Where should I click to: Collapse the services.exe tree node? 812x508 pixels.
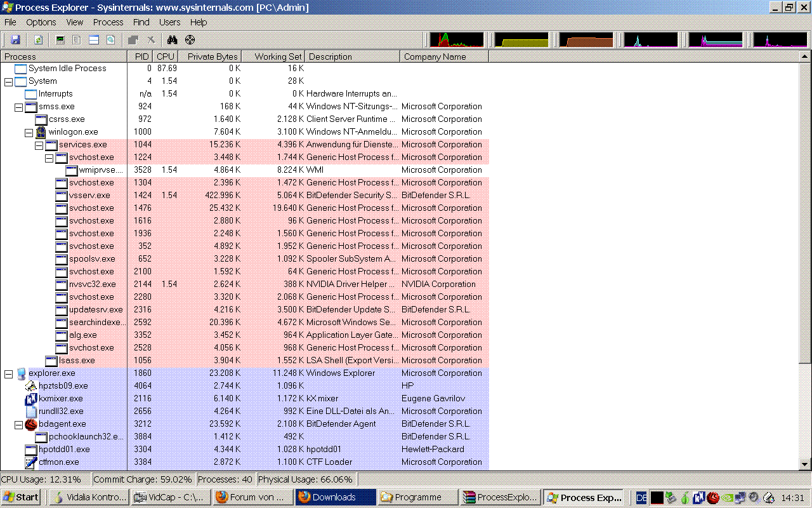pyautogui.click(x=39, y=145)
